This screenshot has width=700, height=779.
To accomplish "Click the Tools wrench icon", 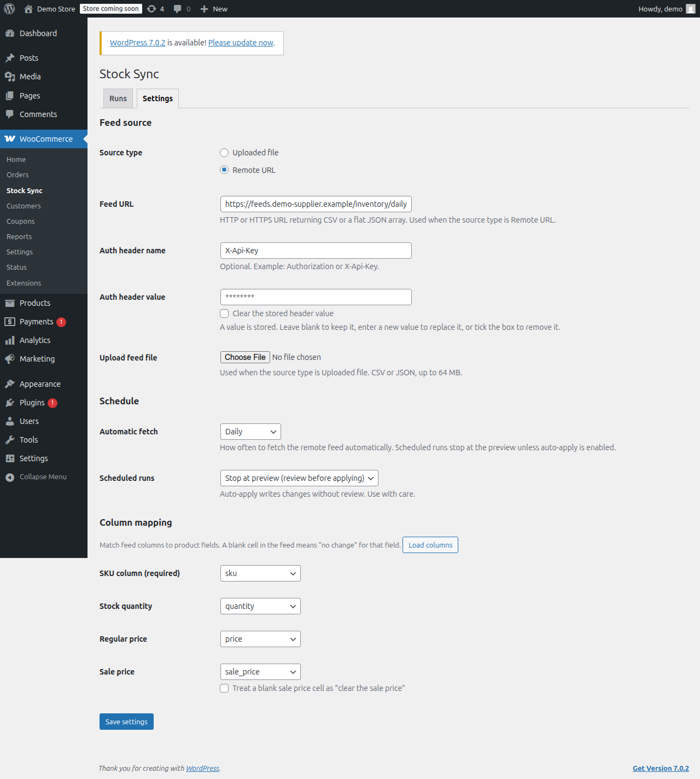I will tap(10, 440).
